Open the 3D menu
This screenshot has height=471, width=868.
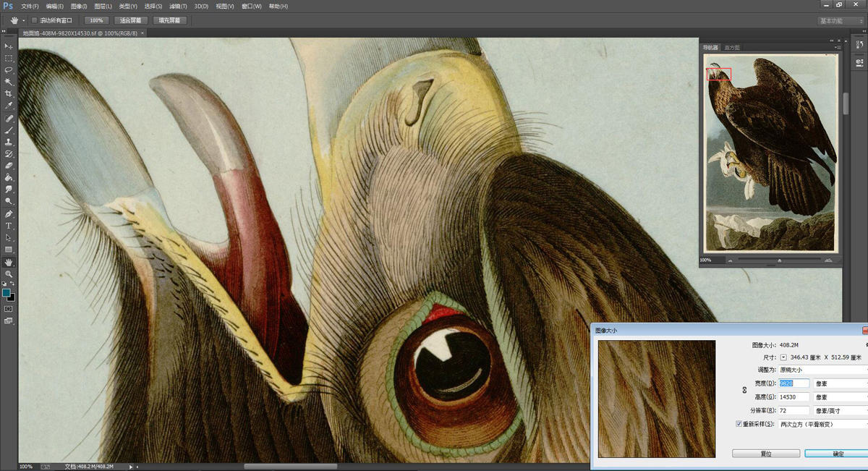[201, 6]
